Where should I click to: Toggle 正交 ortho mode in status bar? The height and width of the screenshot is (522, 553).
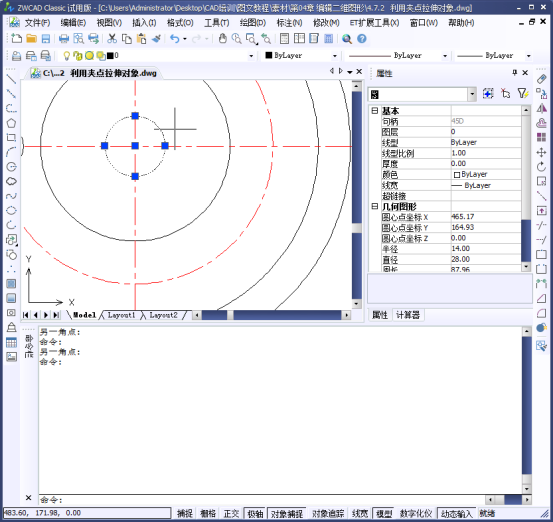pos(231,513)
